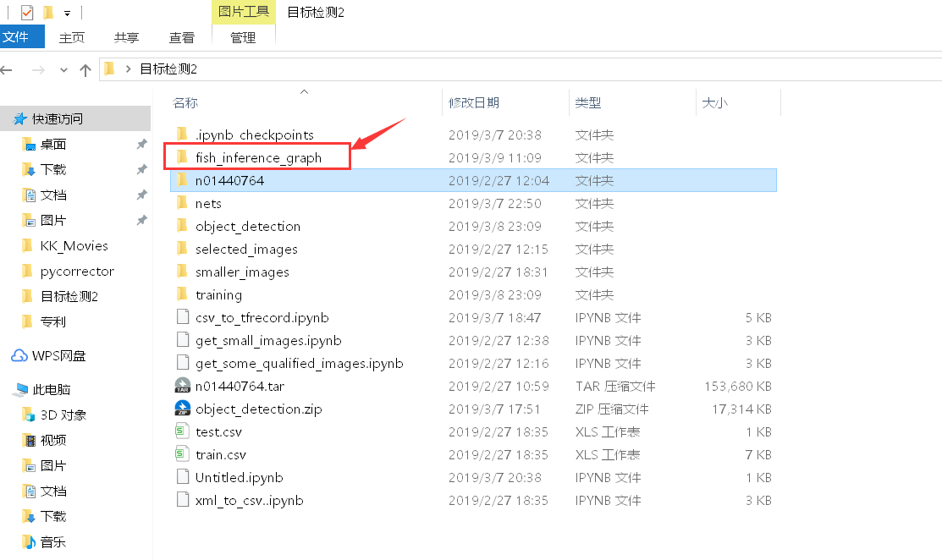Viewport: 942px width, 560px height.
Task: Open pycorrector in the navigation pane
Action: click(x=77, y=272)
